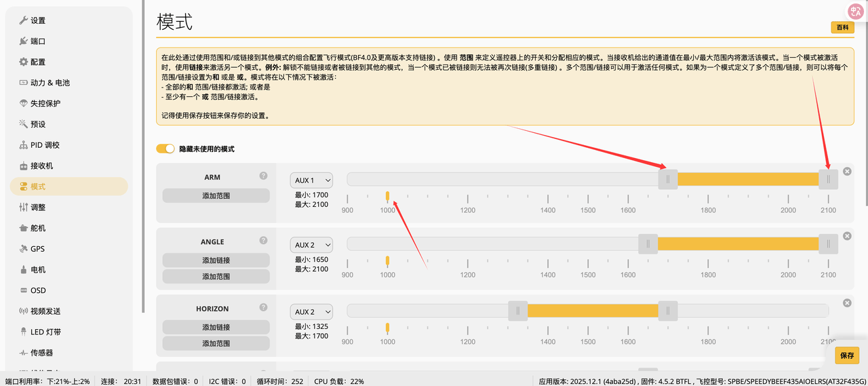Click the ANGLE mode label
Screen dimensions: 868x386
[x=212, y=242]
